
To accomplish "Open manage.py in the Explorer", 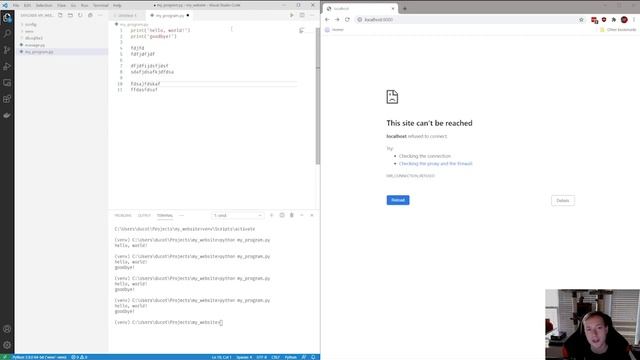I will coord(35,45).
